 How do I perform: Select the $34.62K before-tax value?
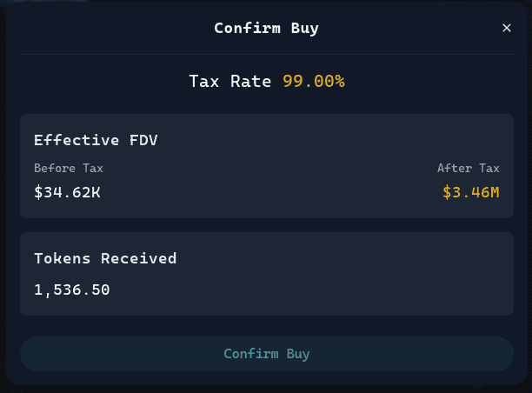click(67, 191)
